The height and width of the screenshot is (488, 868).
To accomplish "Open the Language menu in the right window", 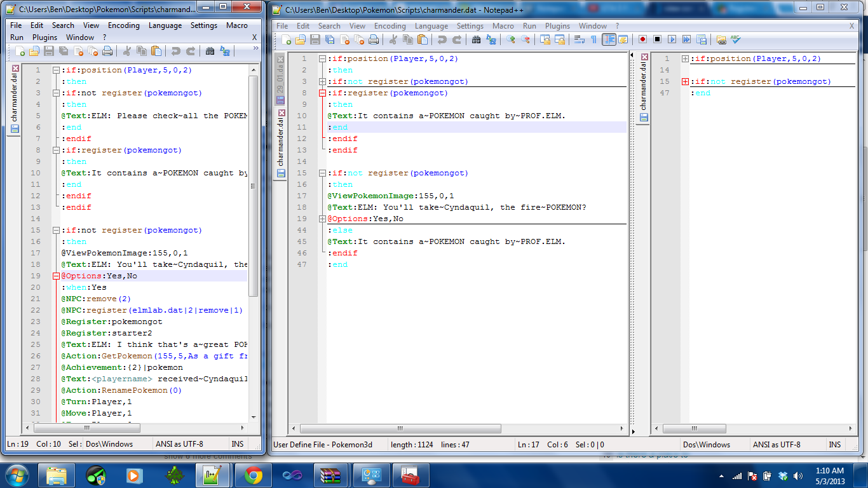I will [431, 26].
